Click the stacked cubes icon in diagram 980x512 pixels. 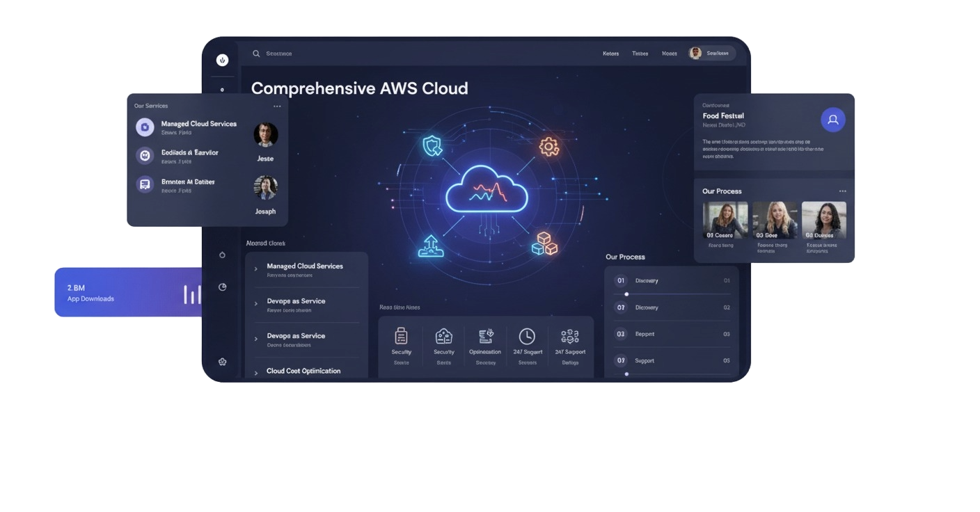pos(544,243)
